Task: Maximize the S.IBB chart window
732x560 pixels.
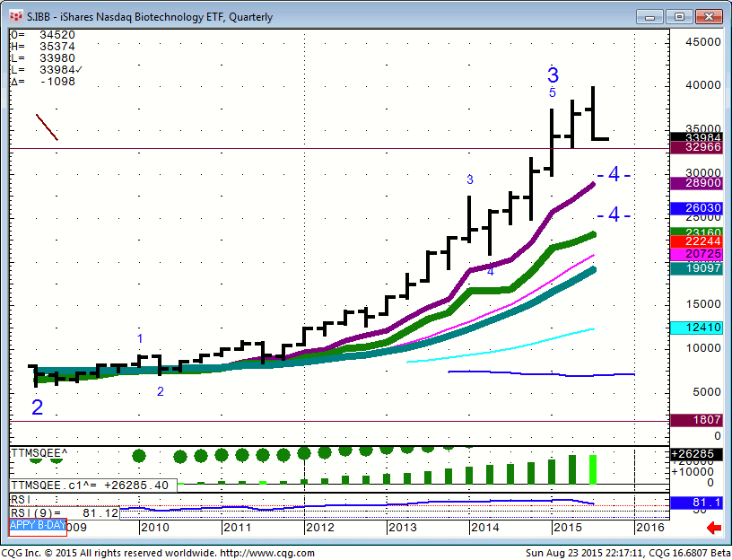Action: (x=679, y=17)
